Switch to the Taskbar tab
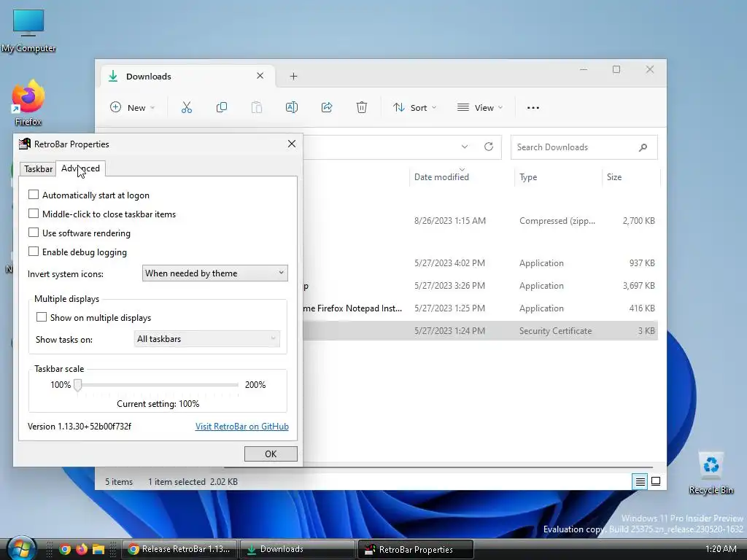Image resolution: width=747 pixels, height=560 pixels. pyautogui.click(x=38, y=169)
